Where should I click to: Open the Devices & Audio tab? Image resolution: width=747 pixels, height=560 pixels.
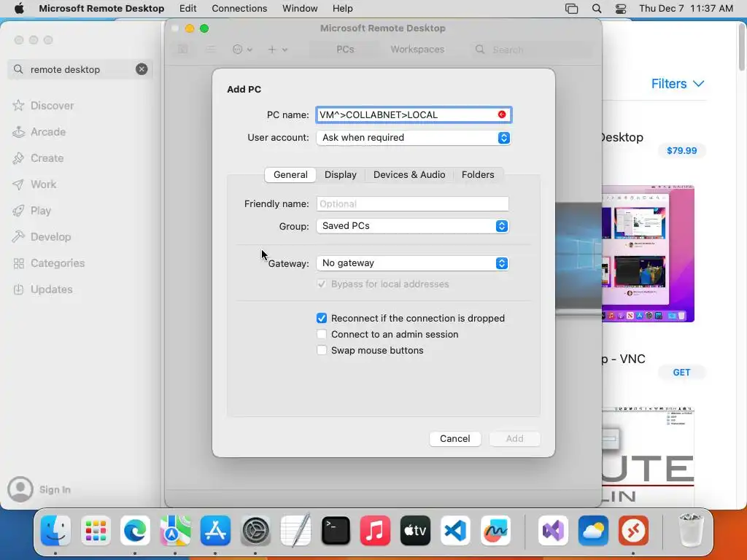(x=409, y=175)
